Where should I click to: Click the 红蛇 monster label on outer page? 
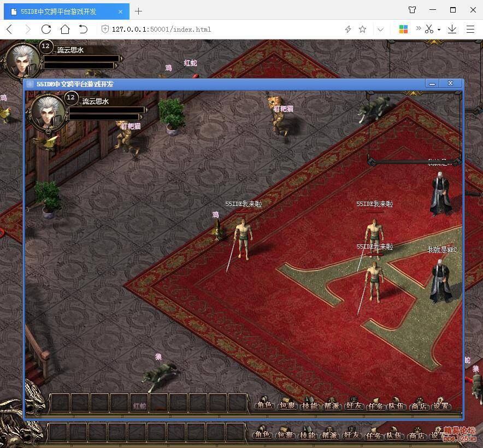click(x=190, y=63)
